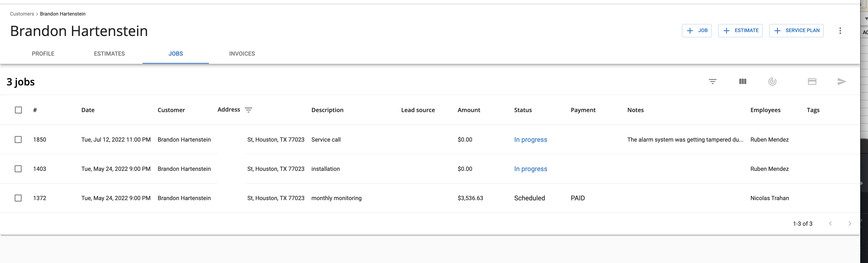Image resolution: width=868 pixels, height=263 pixels.
Task: Select the checkbox for job 1403
Action: click(x=18, y=169)
